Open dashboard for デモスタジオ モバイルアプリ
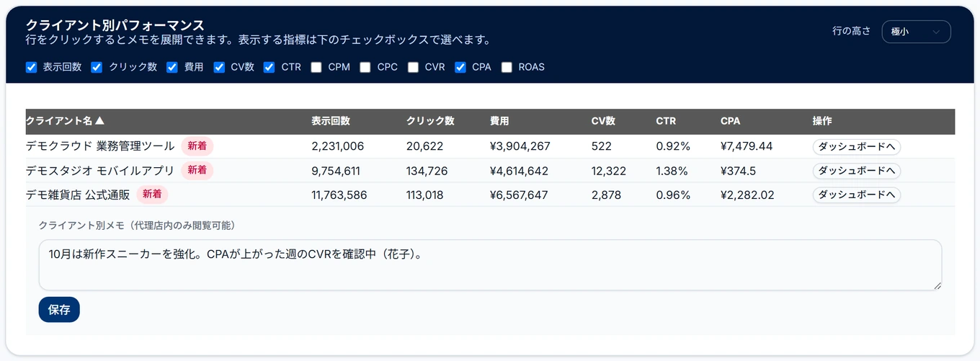Viewport: 980px width, 361px height. (x=857, y=171)
